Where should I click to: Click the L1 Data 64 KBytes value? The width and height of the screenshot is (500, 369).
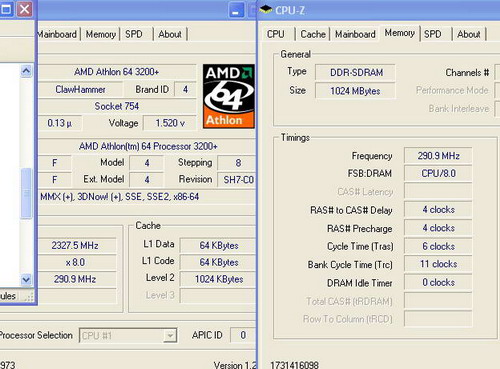pyautogui.click(x=218, y=246)
